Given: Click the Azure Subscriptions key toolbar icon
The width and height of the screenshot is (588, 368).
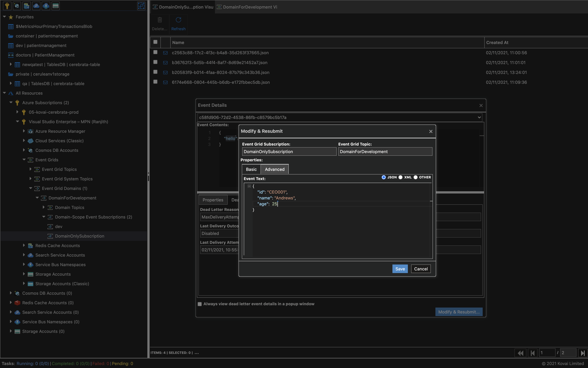Looking at the screenshot, I should [x=7, y=6].
